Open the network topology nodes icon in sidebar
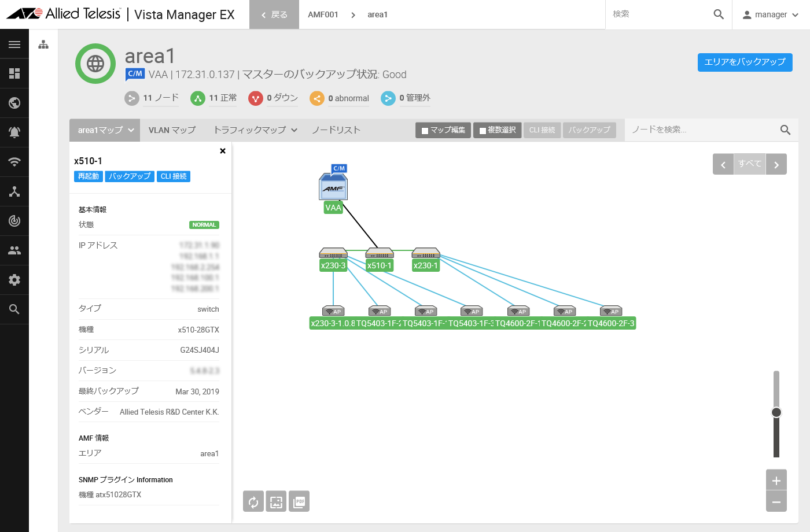The width and height of the screenshot is (810, 532). (x=14, y=191)
